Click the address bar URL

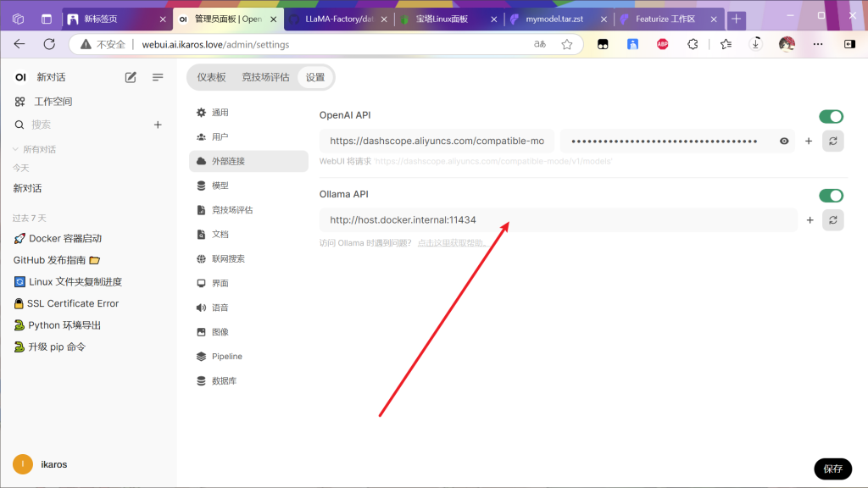pos(215,44)
